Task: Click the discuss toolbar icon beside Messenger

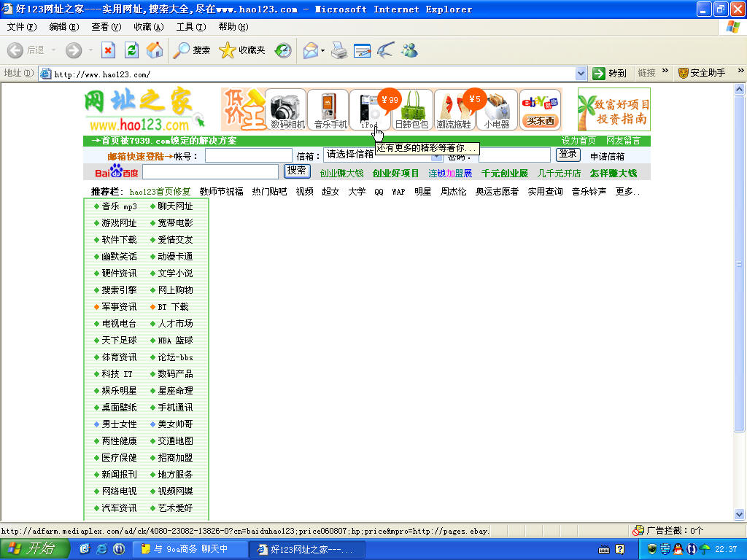Action: 385,50
